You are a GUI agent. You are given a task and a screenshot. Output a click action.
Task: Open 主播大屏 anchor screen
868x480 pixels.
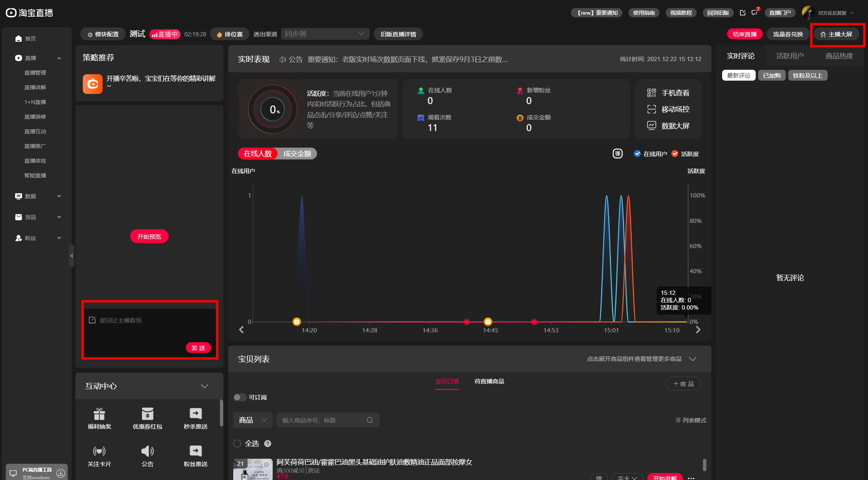coord(836,34)
